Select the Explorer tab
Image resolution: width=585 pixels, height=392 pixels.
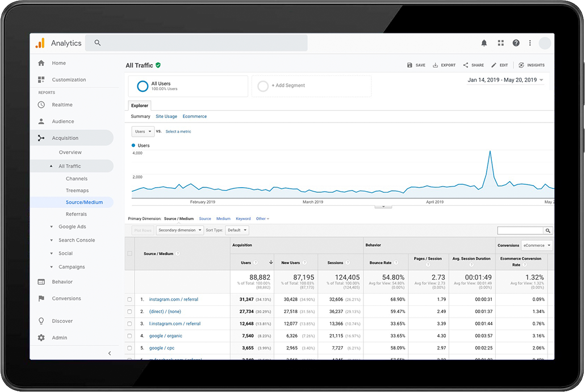coord(140,106)
